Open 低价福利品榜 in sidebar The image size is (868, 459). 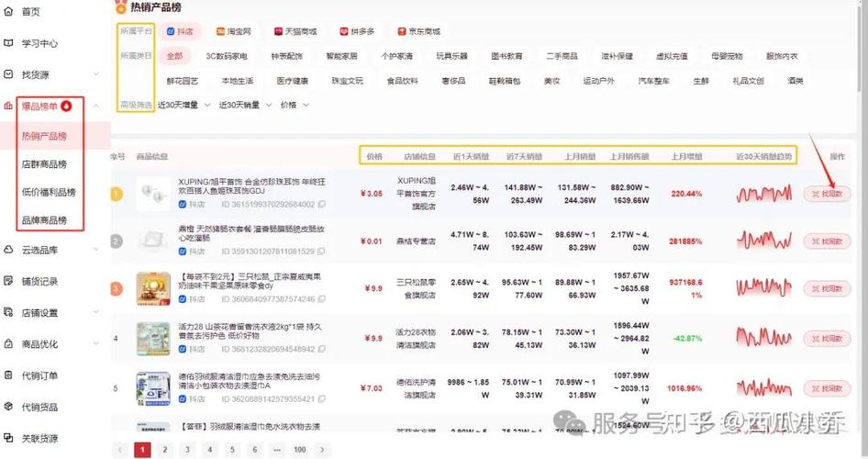[x=49, y=192]
